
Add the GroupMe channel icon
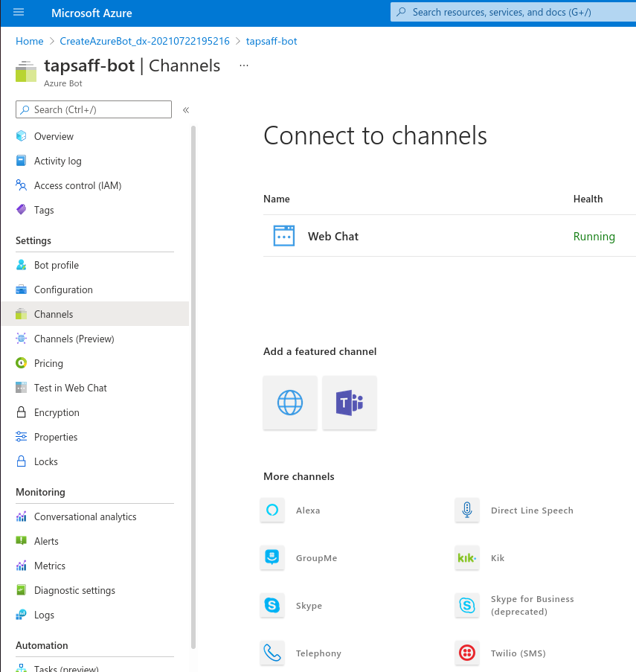[272, 557]
